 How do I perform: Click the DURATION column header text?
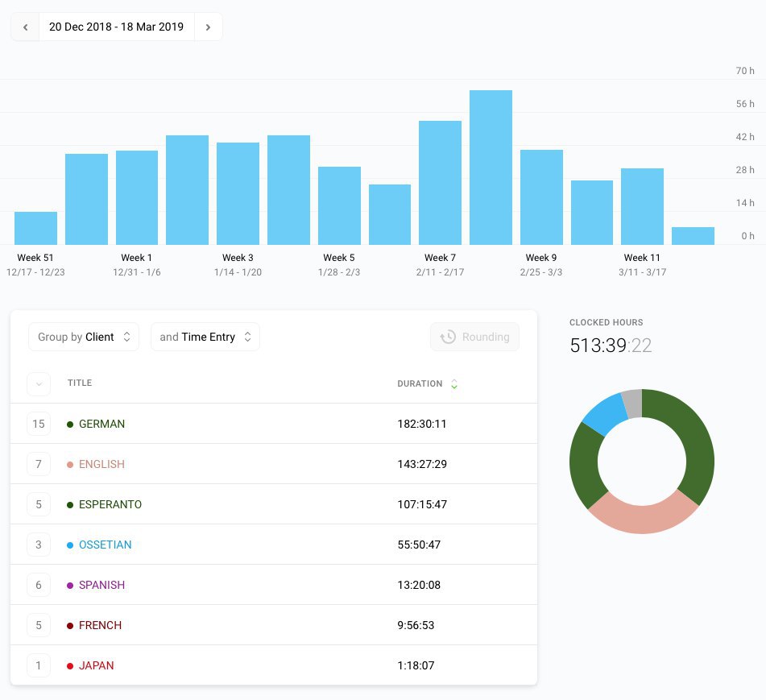pos(420,384)
